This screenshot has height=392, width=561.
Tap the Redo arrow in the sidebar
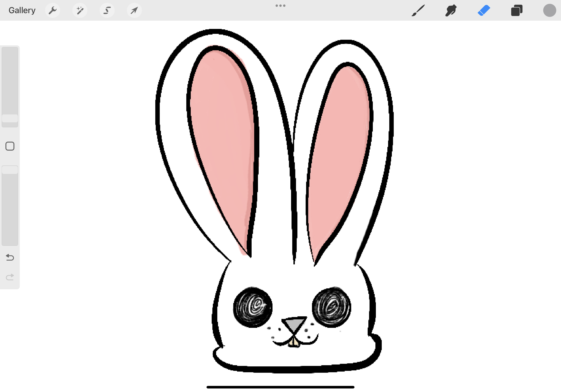point(10,276)
